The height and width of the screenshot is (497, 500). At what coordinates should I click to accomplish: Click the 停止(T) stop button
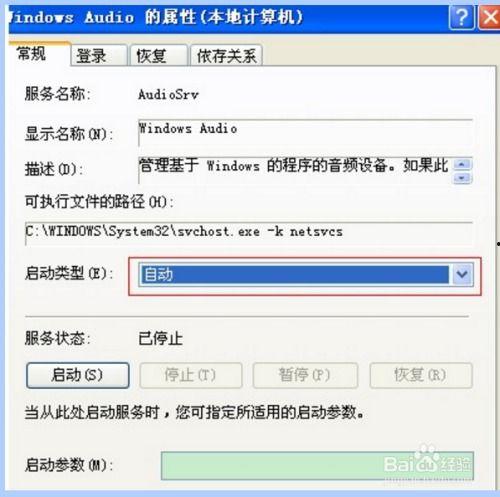click(191, 375)
